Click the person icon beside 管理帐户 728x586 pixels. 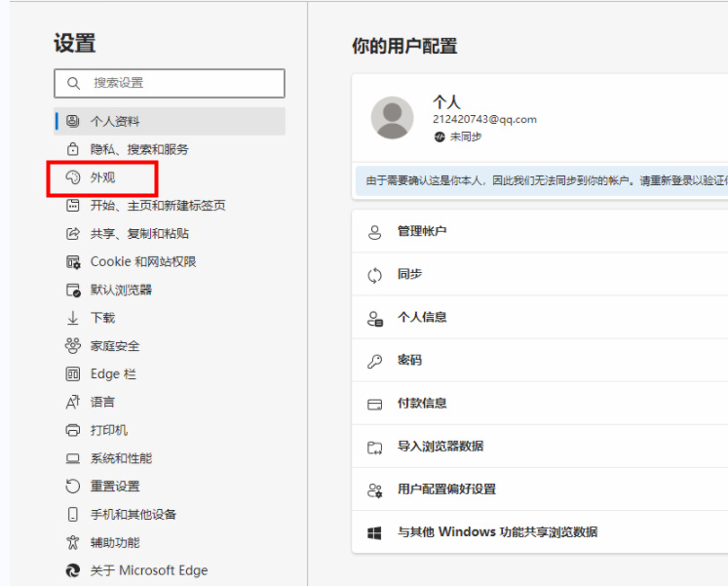coord(374,232)
